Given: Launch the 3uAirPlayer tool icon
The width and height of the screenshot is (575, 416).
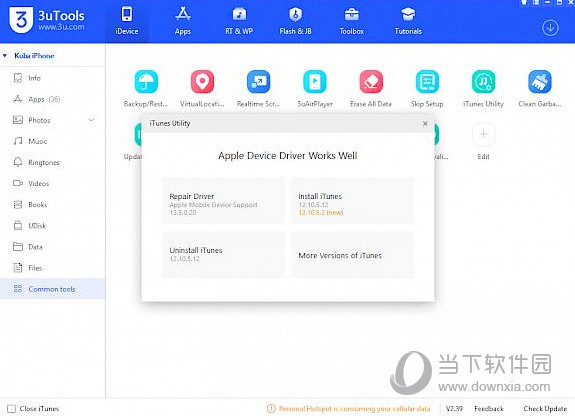Looking at the screenshot, I should click(x=315, y=81).
